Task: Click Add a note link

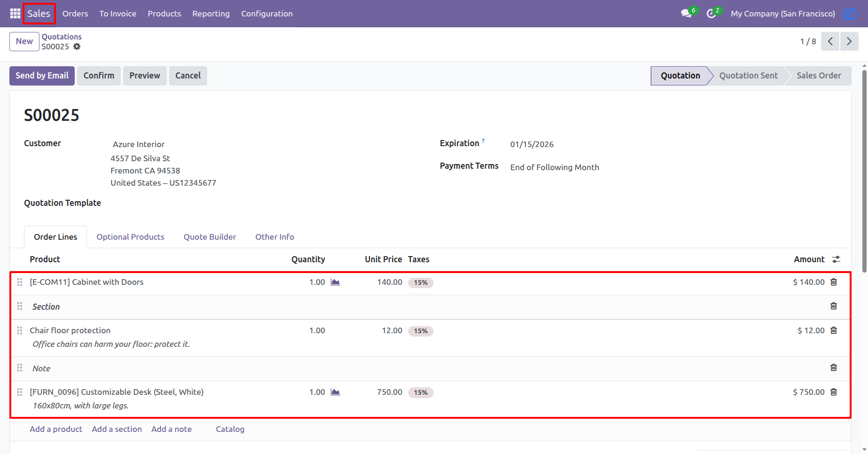Action: 171,429
